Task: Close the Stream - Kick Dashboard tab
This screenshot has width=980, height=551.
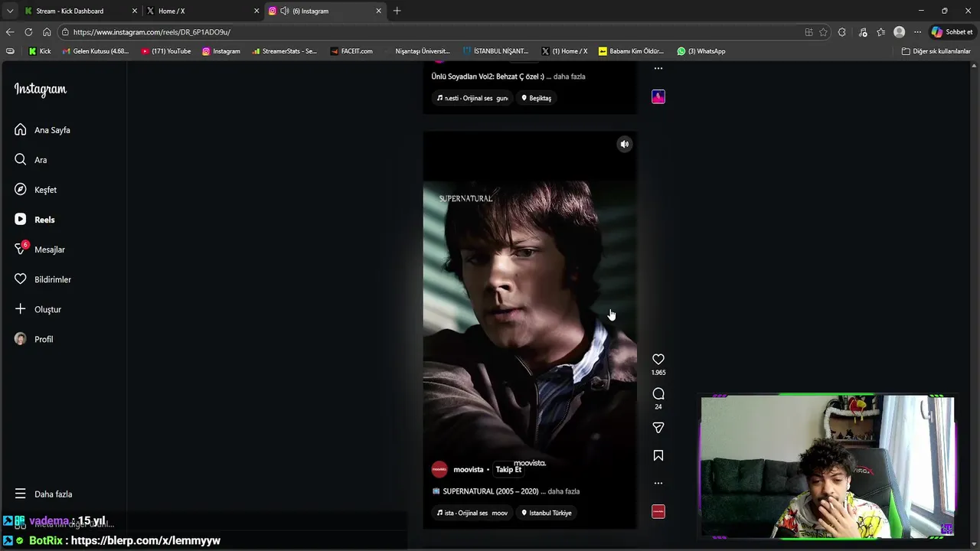Action: [135, 11]
